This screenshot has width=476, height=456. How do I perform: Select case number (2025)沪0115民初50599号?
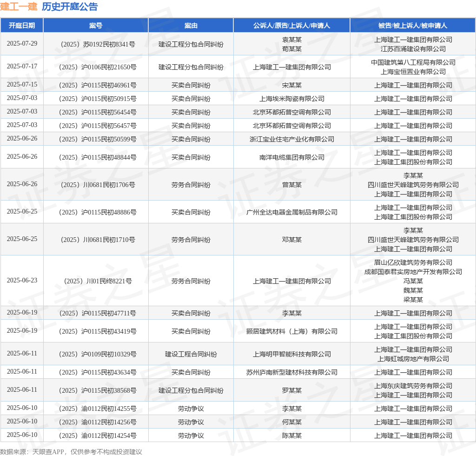[x=98, y=139]
